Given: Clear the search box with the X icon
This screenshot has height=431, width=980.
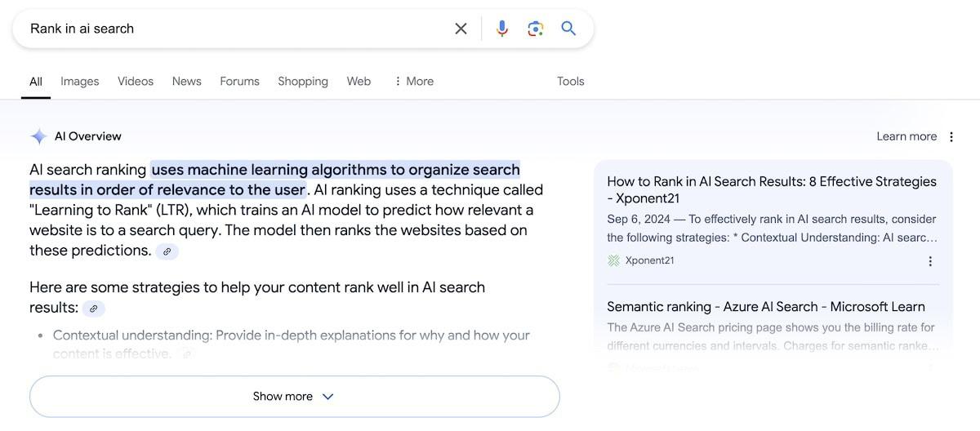Looking at the screenshot, I should 461,29.
